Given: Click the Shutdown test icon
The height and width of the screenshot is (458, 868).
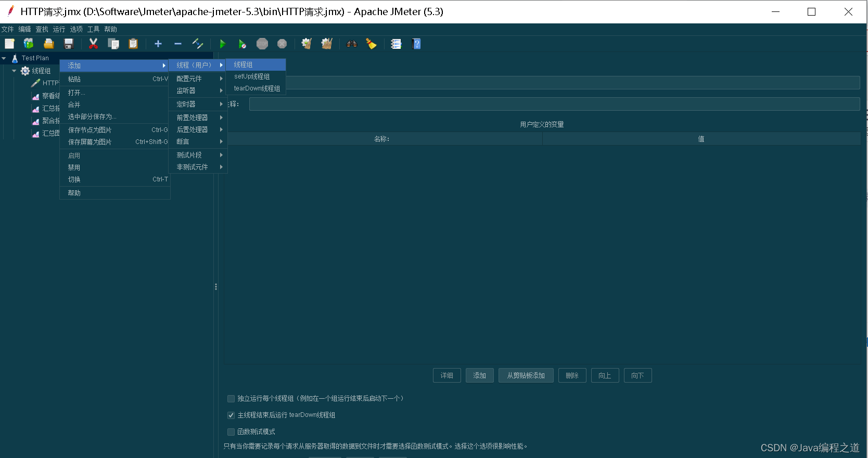Looking at the screenshot, I should click(282, 44).
